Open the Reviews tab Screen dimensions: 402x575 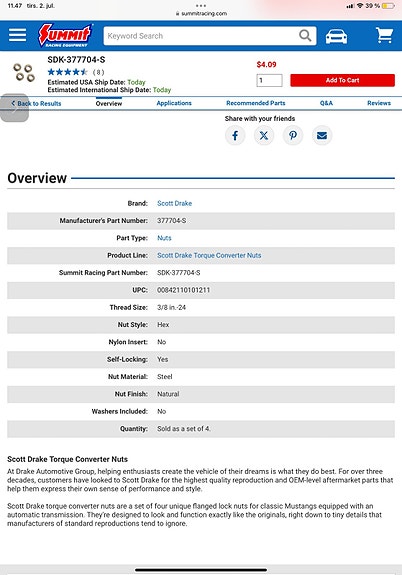[379, 103]
